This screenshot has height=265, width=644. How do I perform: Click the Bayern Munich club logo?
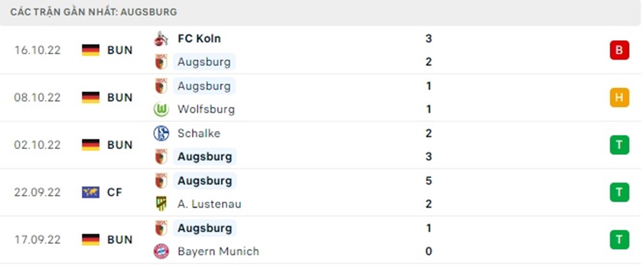click(x=160, y=251)
